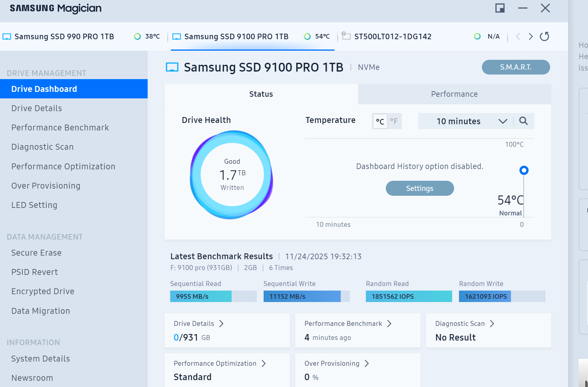
Task: Click the Random Read result bar
Action: pyautogui.click(x=409, y=296)
